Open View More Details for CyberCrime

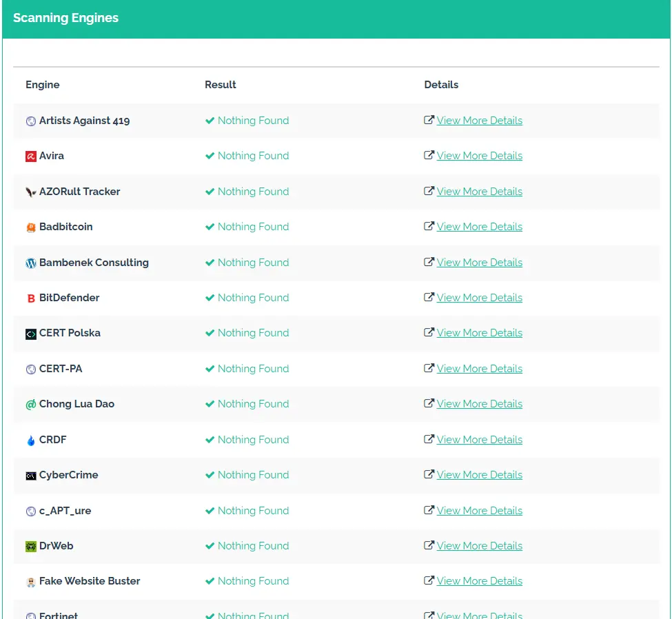pos(480,475)
